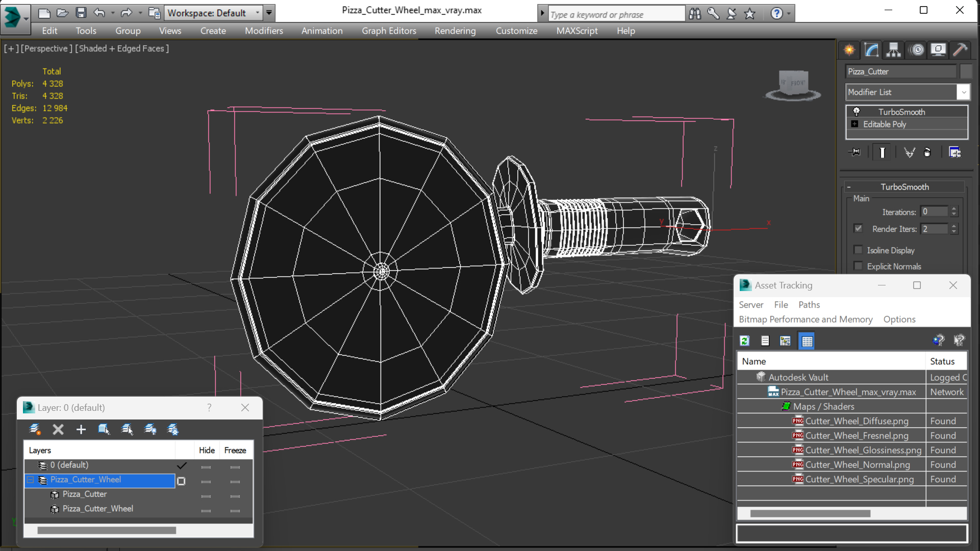This screenshot has height=551, width=980.
Task: Click the binoculars search icon
Action: [x=694, y=14]
